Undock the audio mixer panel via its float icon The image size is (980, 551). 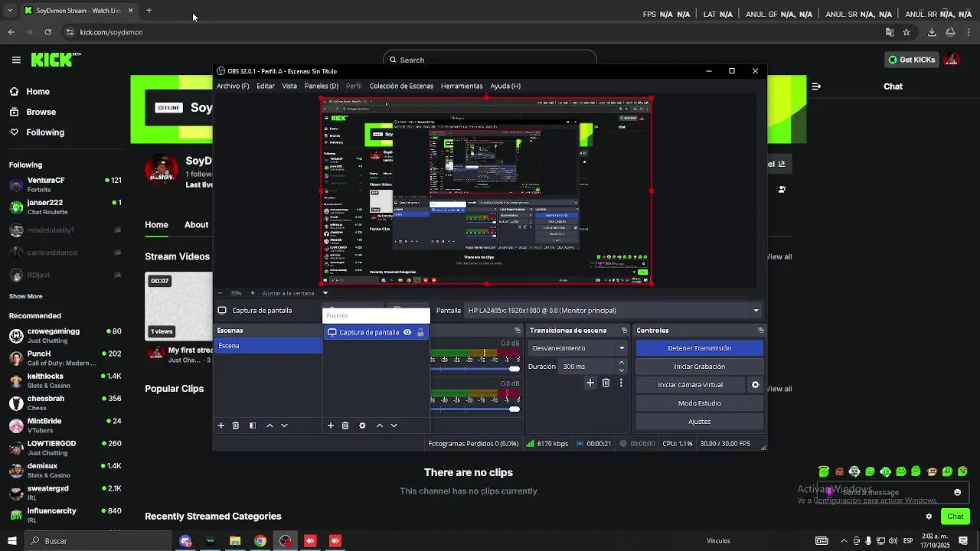point(518,331)
